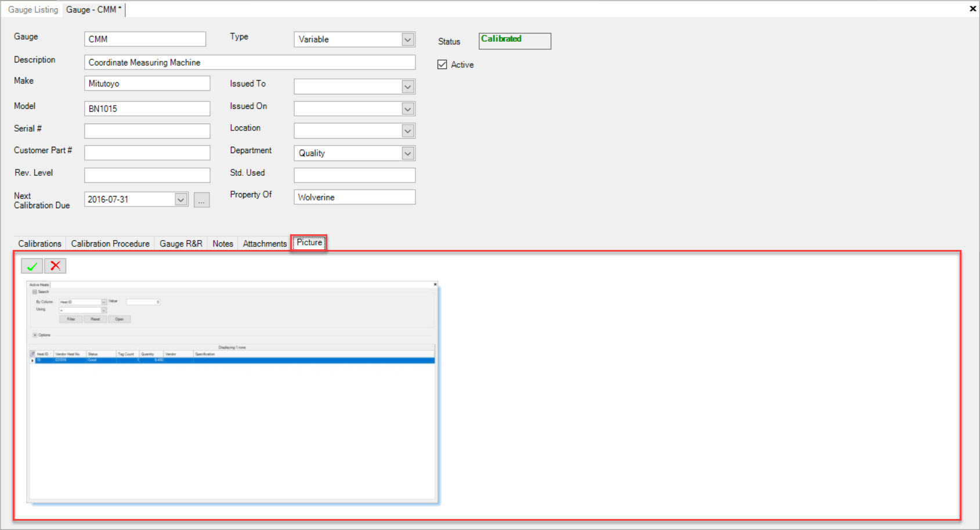Viewport: 980px width, 530px height.
Task: Select the Picture tab
Action: [309, 242]
